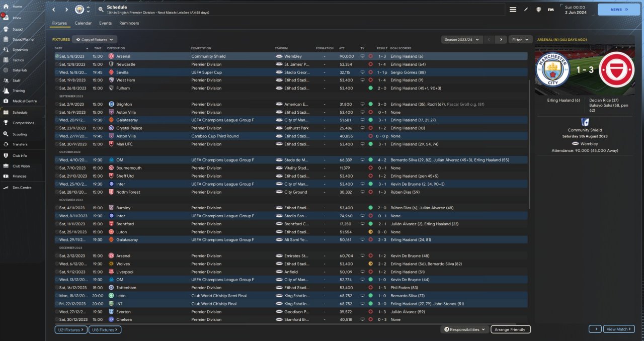The image size is (644, 341).
Task: Switch to the Calendar tab
Action: pos(83,23)
